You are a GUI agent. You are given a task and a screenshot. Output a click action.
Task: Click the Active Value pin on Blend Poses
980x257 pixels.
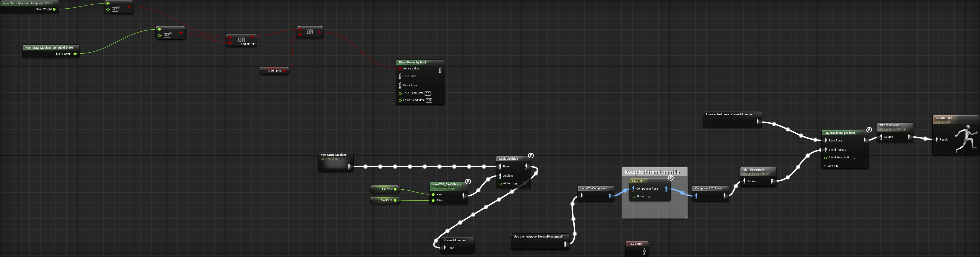tap(400, 69)
